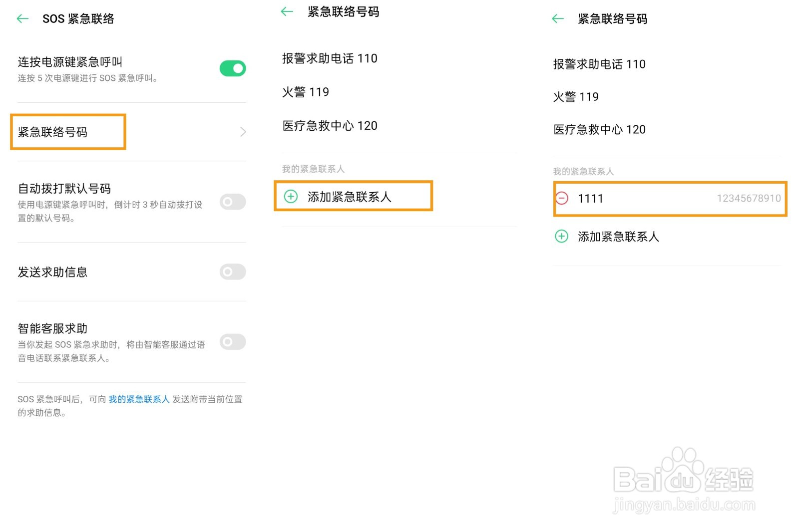
Task: Tap the back arrow on right 紧急联络号码 screen
Action: [558, 18]
